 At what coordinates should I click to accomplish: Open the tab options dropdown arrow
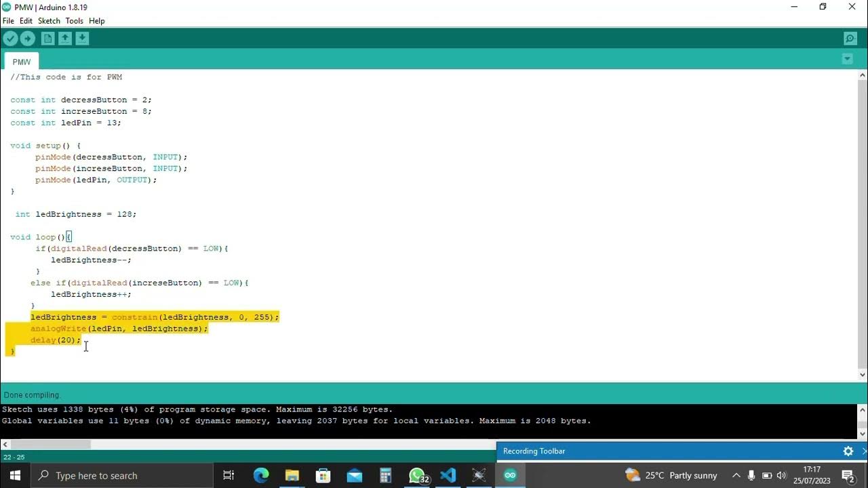tap(847, 59)
